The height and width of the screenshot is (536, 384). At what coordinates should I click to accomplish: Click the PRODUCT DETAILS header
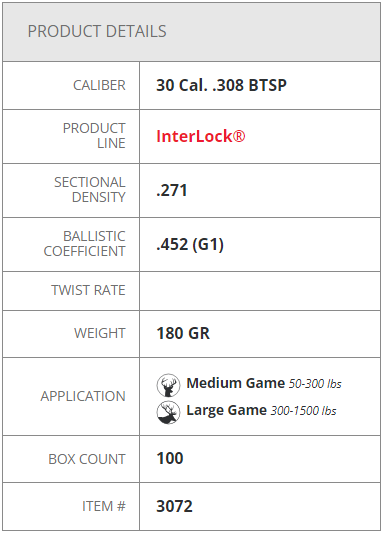[97, 31]
